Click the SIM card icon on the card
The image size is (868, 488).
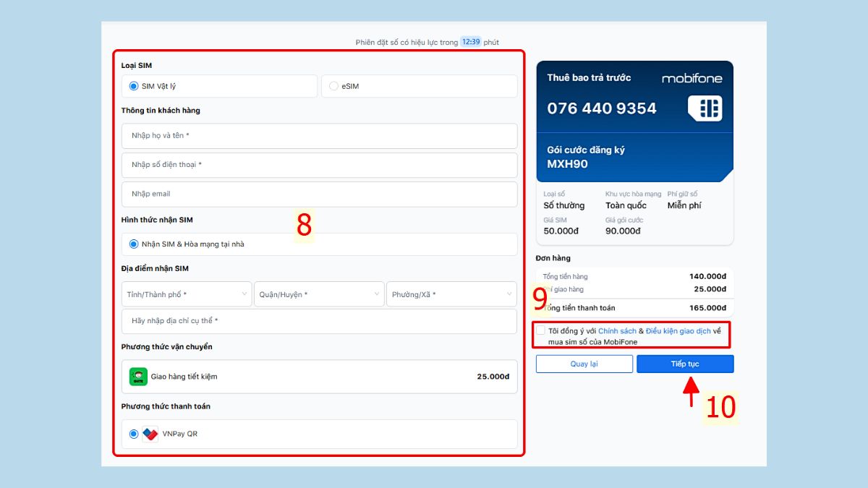[x=705, y=108]
